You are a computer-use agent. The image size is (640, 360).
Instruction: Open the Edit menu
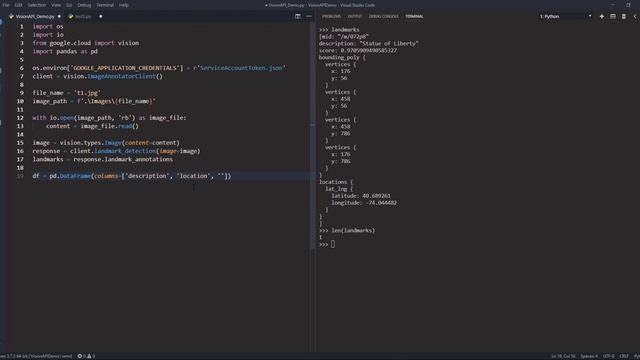(18, 5)
